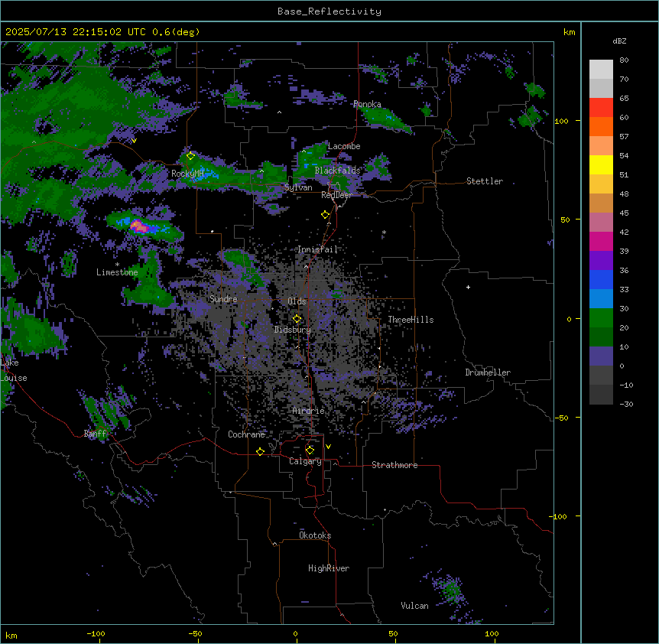
Task: Select the yellow 51-54 dBZ legend color
Action: (x=601, y=164)
